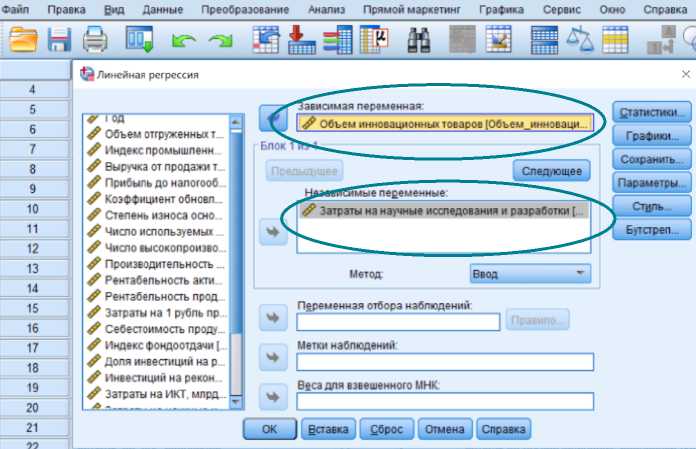Select Затраты на научные исследования independent variable
Viewport: 696px width, 449px height.
[444, 211]
